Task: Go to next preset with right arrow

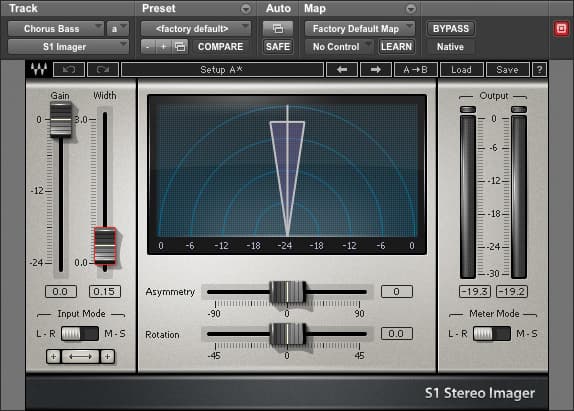Action: 376,70
